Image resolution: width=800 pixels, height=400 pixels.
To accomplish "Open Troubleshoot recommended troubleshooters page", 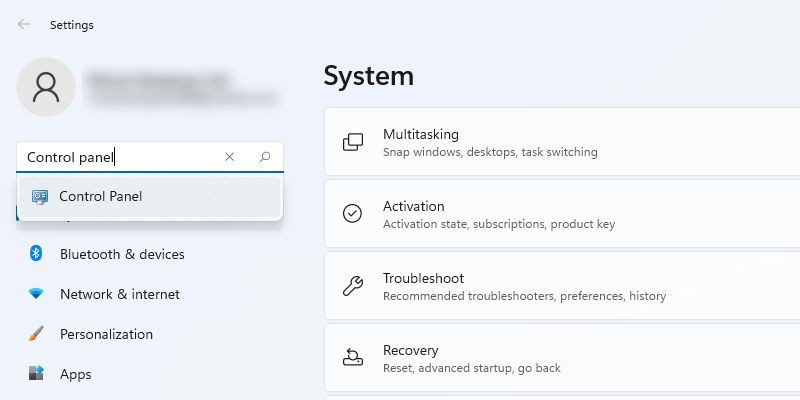I will (x=560, y=286).
